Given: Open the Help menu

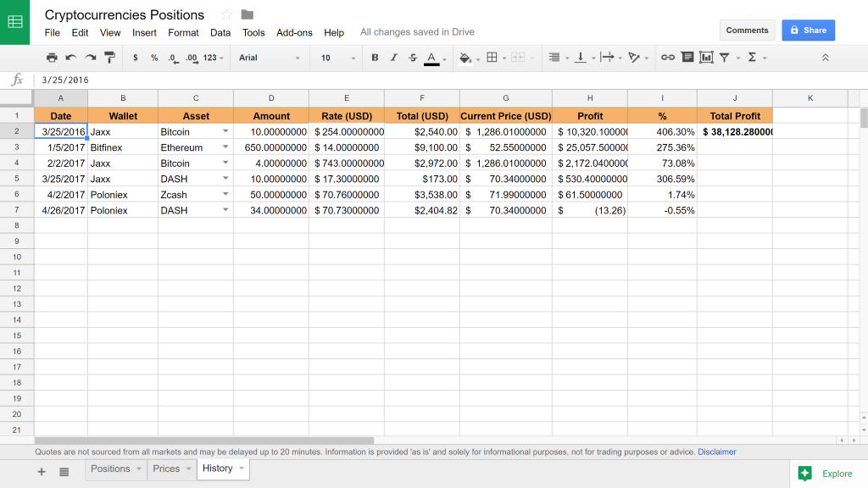Looking at the screenshot, I should [x=334, y=33].
